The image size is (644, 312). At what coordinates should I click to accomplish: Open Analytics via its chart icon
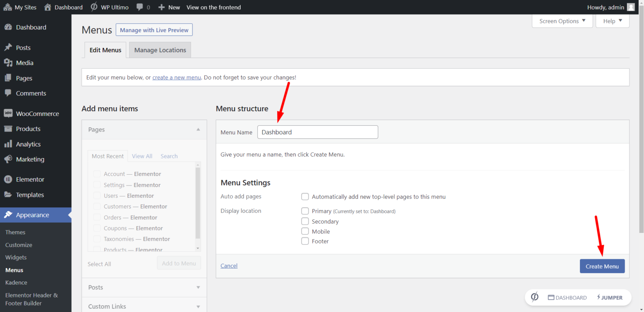tap(8, 144)
